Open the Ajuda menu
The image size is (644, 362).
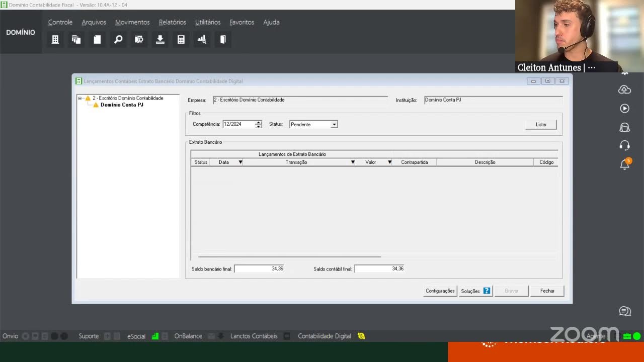[271, 22]
